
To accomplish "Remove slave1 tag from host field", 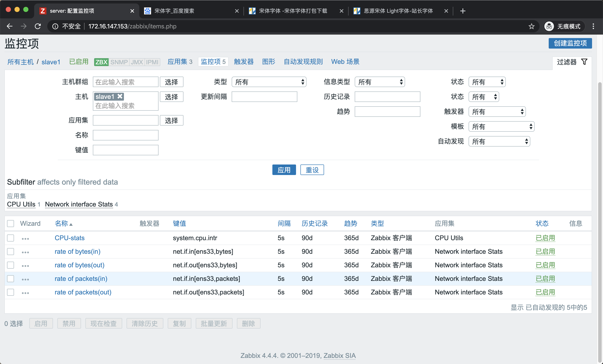I will [120, 96].
